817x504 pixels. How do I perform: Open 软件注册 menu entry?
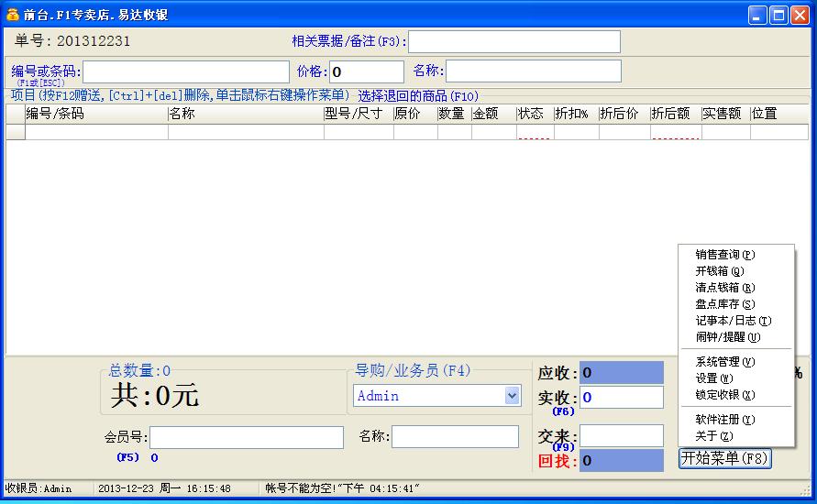tap(724, 420)
